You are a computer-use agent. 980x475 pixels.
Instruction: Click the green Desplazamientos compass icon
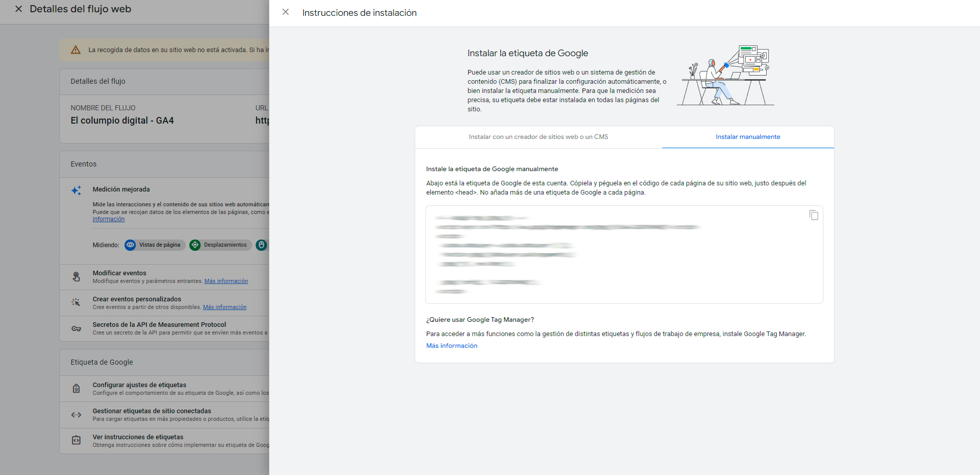pos(195,245)
